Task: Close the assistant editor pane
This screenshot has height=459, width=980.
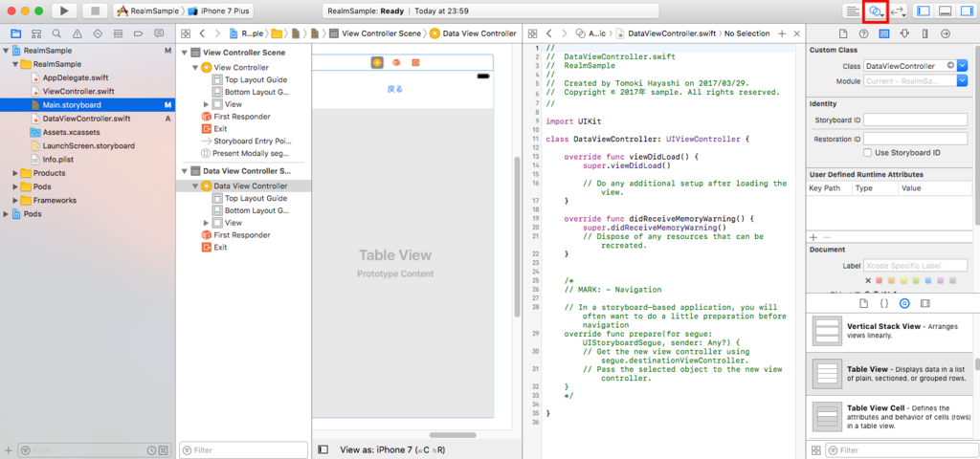Action: (x=796, y=33)
